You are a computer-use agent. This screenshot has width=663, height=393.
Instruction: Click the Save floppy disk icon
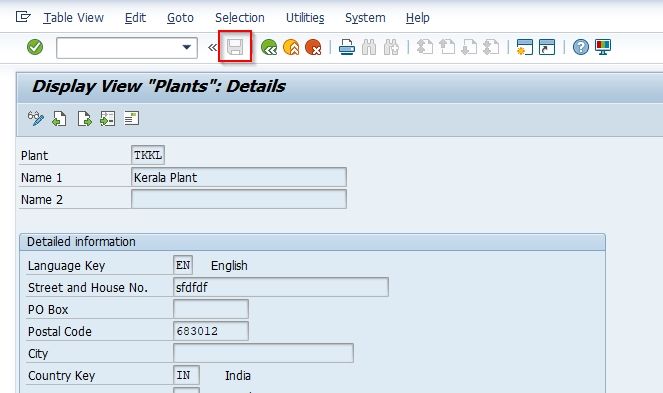[235, 47]
